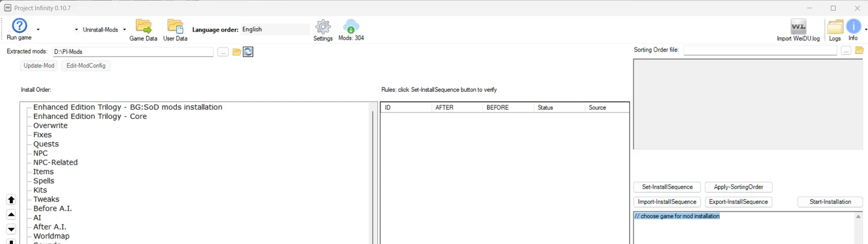Screen dimensions: 868x244
Task: Select the Spells tree item
Action: [44, 181]
